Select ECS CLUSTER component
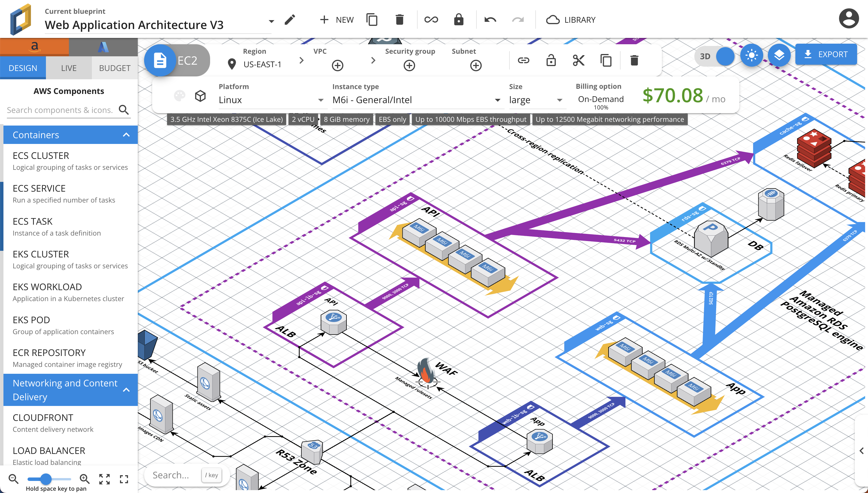Screen dimensions: 868x493 (x=70, y=161)
